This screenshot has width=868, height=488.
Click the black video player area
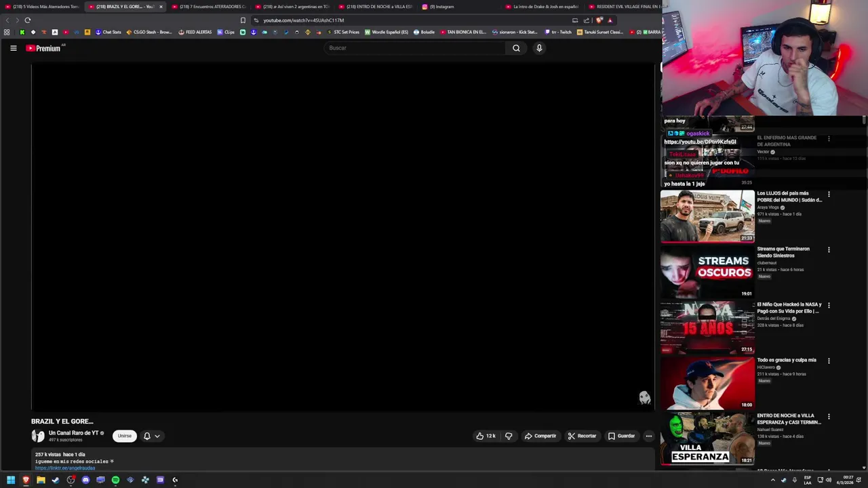pyautogui.click(x=342, y=236)
